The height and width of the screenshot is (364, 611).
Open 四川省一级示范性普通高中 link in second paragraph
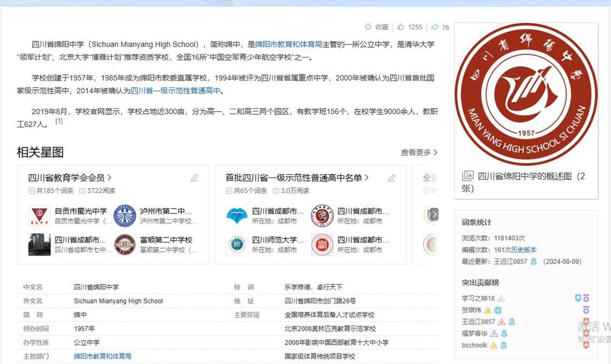pos(176,90)
